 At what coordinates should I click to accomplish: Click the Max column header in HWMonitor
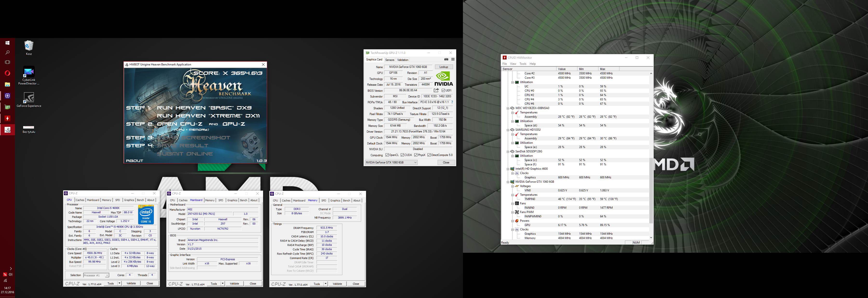point(609,69)
